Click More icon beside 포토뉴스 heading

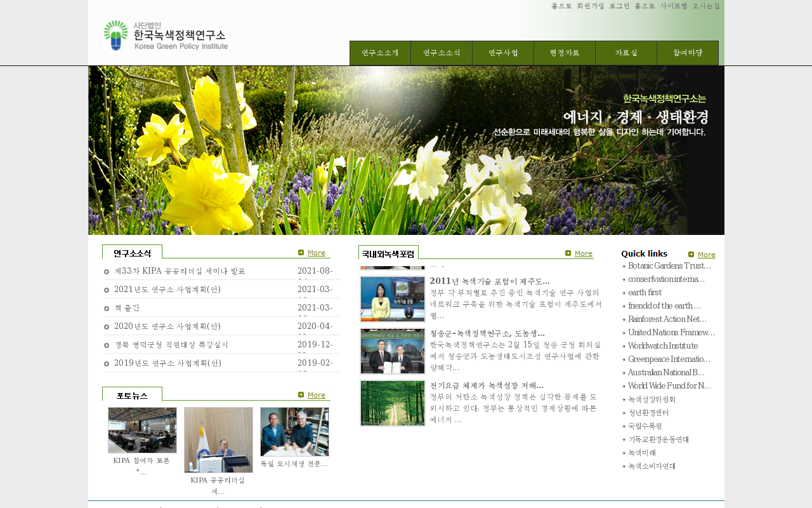coord(311,395)
